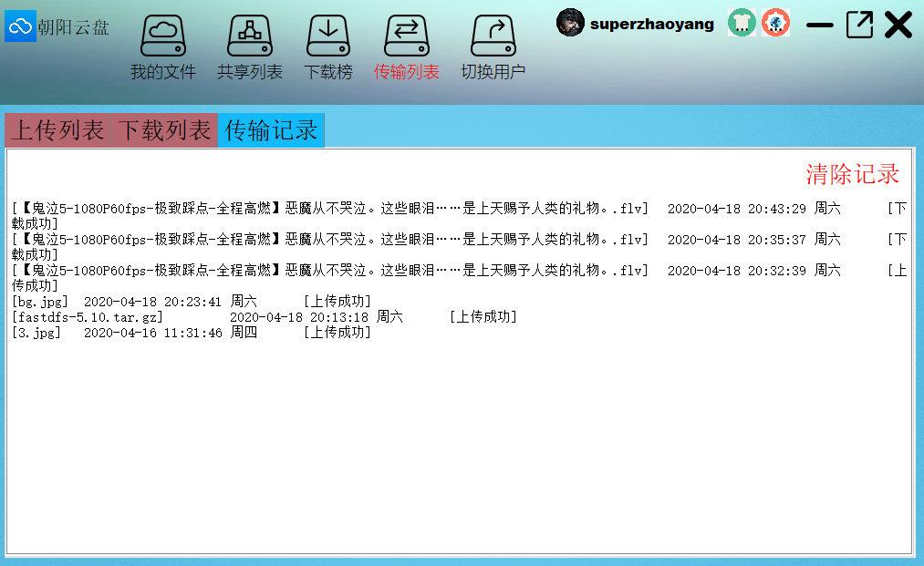Viewport: 924px width, 566px height.
Task: Minimize the cloud disk window
Action: [x=820, y=26]
